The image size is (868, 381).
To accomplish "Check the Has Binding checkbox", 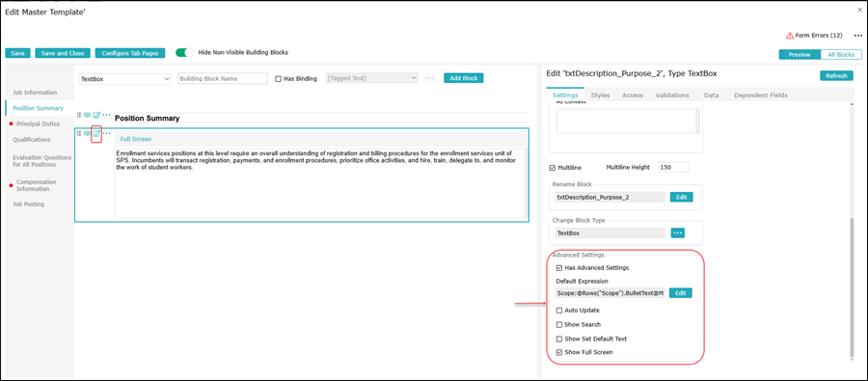I will coord(279,79).
